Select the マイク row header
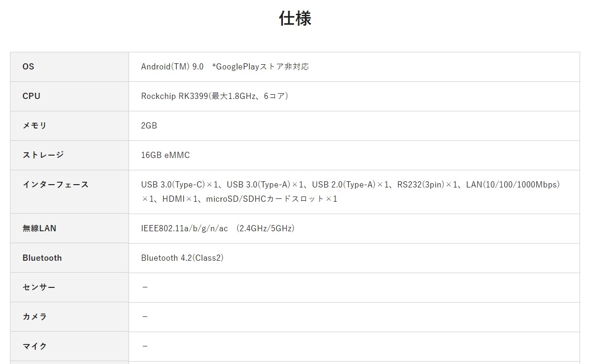 point(35,346)
